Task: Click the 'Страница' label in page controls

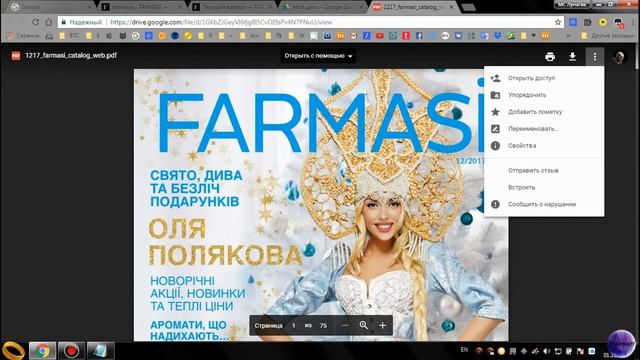Action: click(x=269, y=325)
